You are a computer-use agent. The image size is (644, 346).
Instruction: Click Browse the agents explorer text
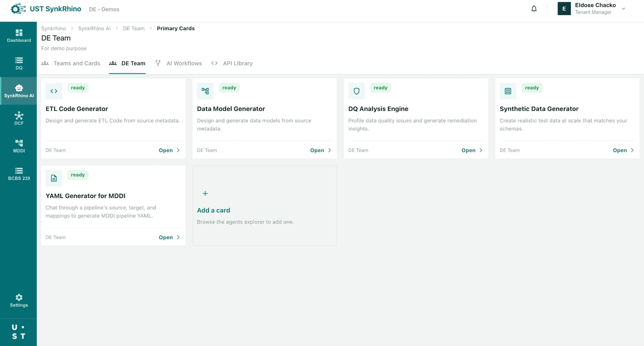245,222
